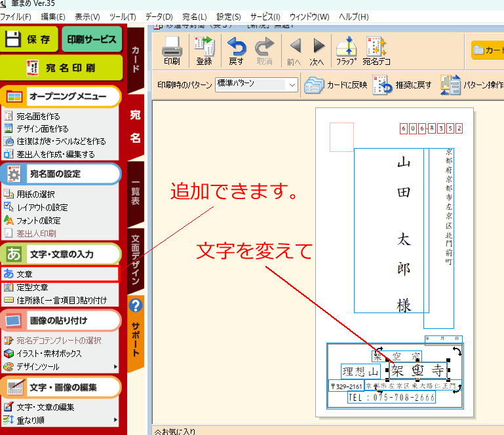
Task: Click the 推奨に戻す button
Action: click(x=402, y=85)
